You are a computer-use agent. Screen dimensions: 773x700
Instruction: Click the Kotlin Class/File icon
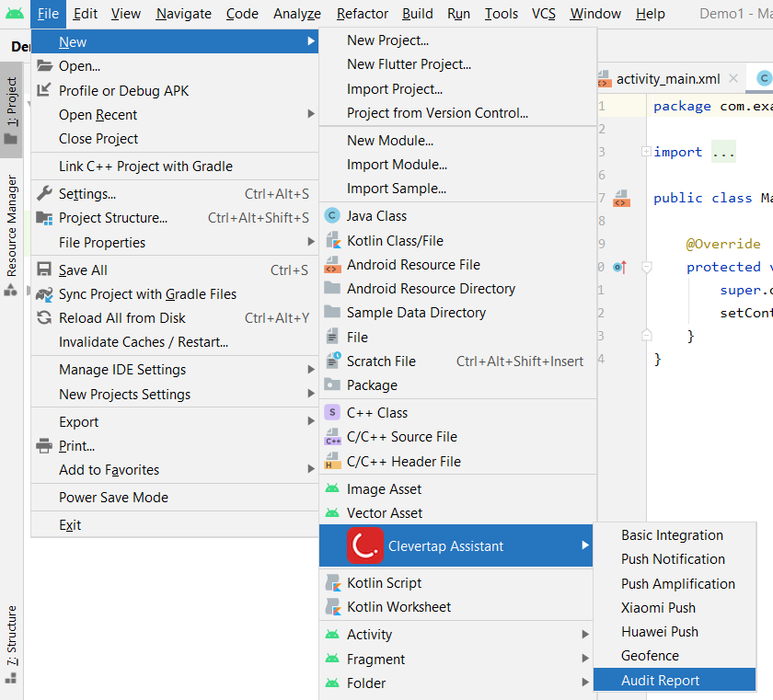tap(333, 240)
